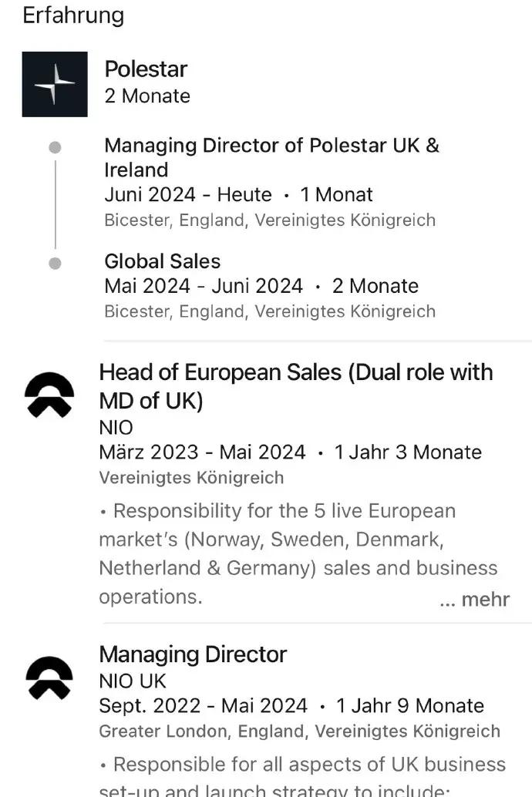Screen dimensions: 532x797
Task: Open the Polestar company logo
Action: click(55, 84)
